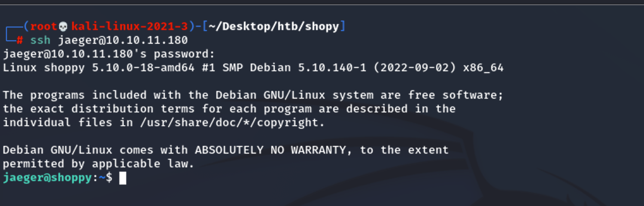Click the 'kali-linux-2021-3' hostname in the prompt
Image resolution: width=644 pixels, height=206 pixels.
[130, 27]
